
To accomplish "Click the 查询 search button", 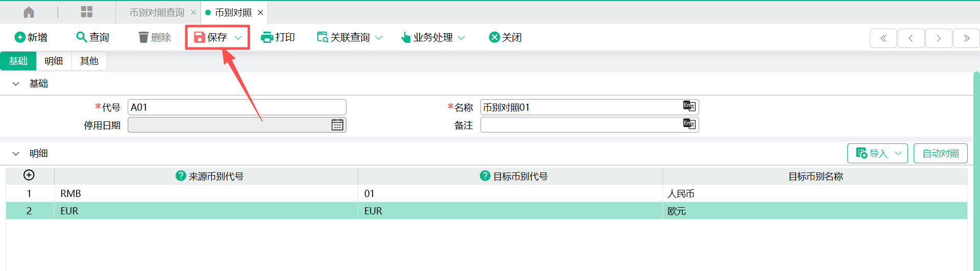I will [92, 37].
